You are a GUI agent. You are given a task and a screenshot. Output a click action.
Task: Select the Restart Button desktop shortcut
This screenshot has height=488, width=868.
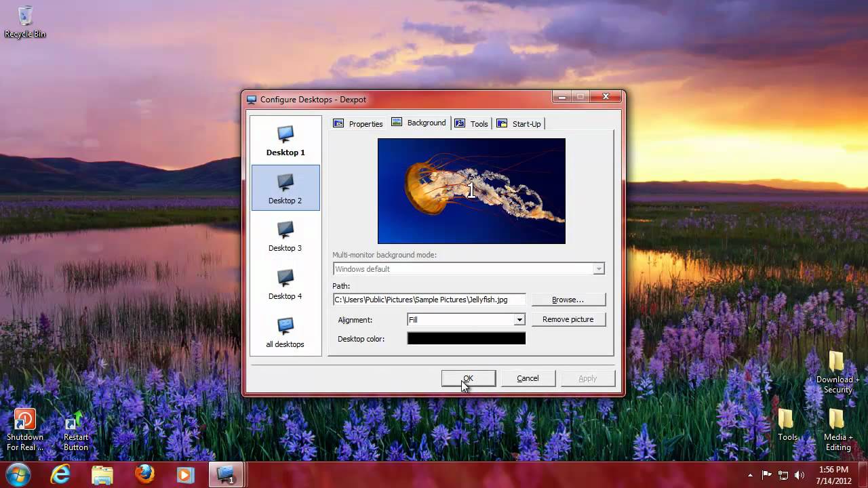pyautogui.click(x=75, y=431)
